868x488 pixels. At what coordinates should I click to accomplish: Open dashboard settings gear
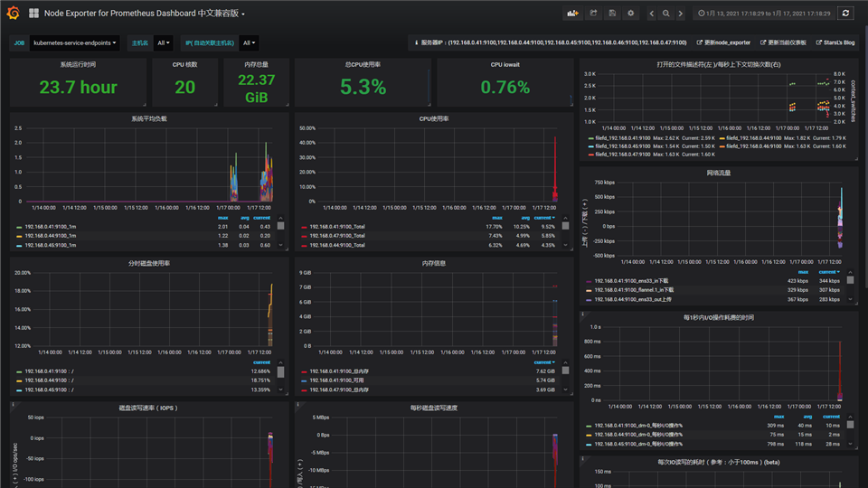pos(630,14)
